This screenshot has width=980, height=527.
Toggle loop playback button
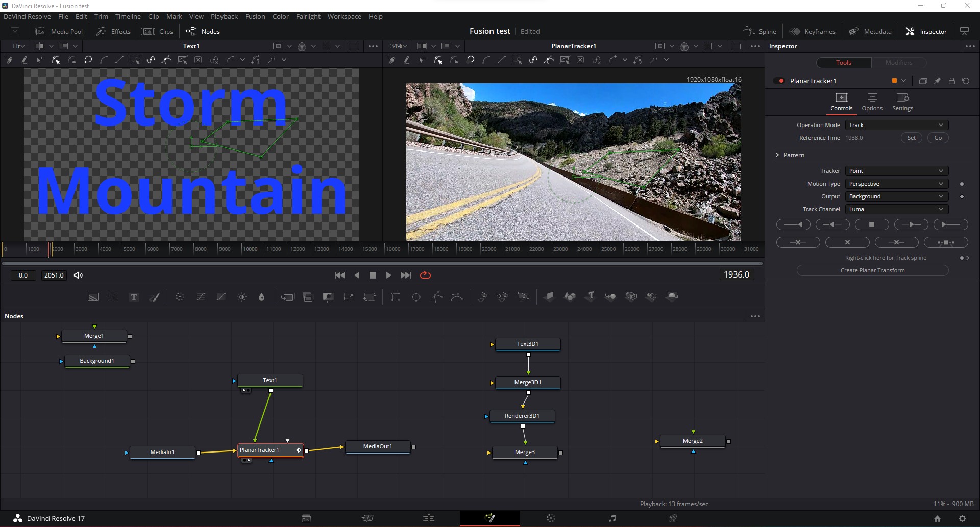(x=425, y=275)
